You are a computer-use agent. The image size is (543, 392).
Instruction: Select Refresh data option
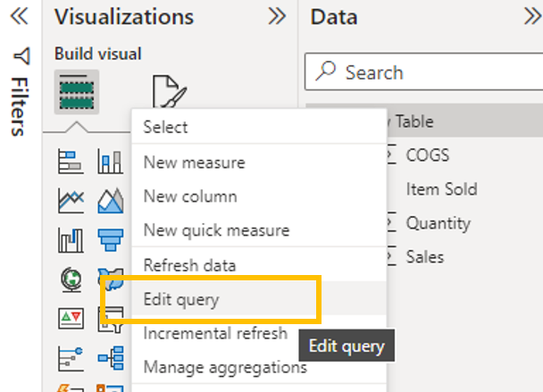point(189,265)
